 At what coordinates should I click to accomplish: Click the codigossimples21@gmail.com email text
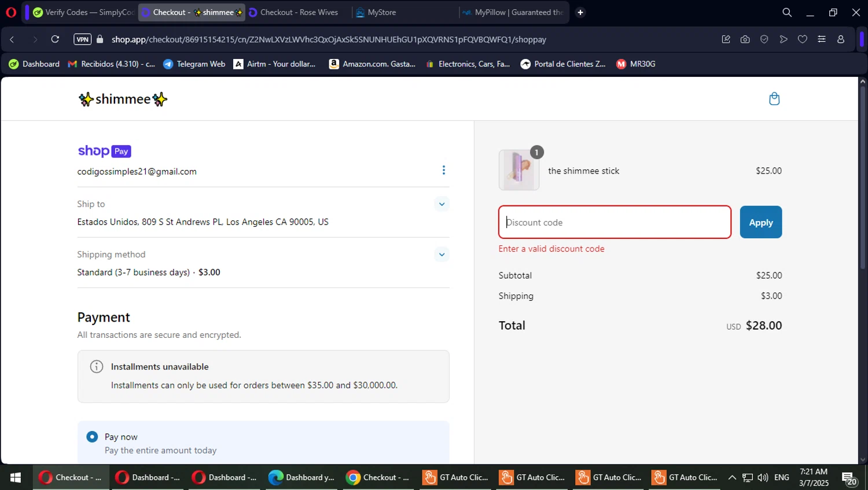click(137, 171)
